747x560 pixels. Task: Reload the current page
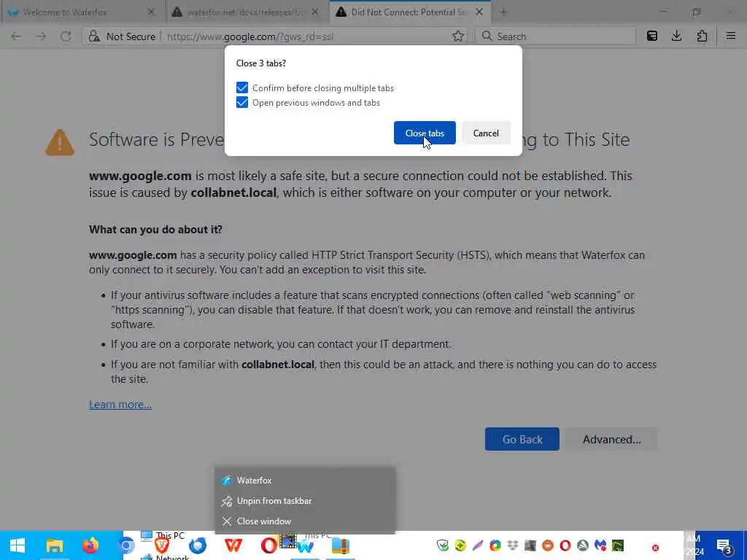pyautogui.click(x=66, y=36)
